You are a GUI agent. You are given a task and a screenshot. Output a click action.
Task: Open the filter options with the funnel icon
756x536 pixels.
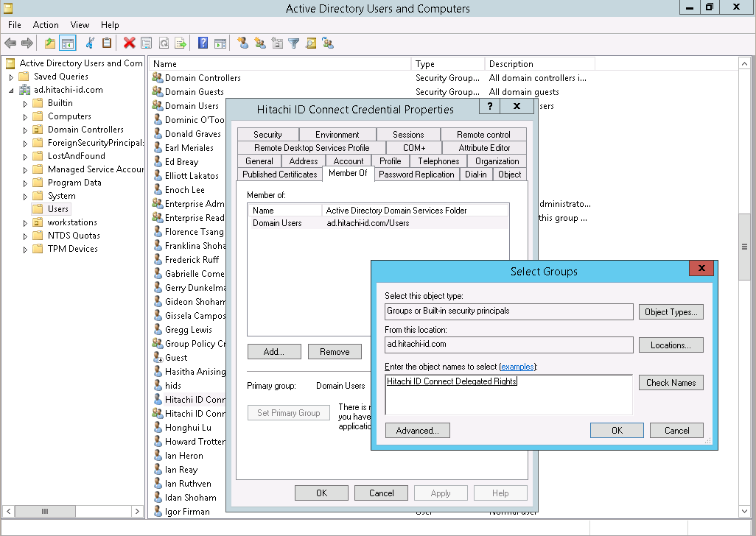coord(293,43)
